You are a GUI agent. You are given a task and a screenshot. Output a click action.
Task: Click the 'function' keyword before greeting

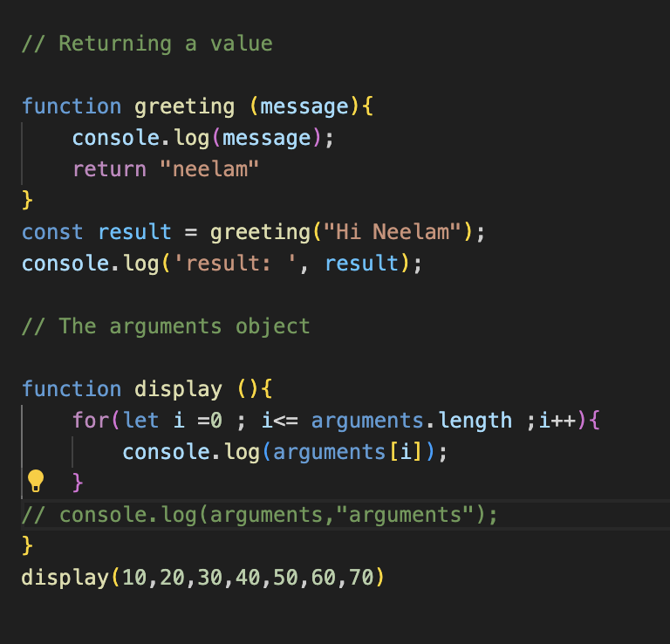(x=72, y=106)
